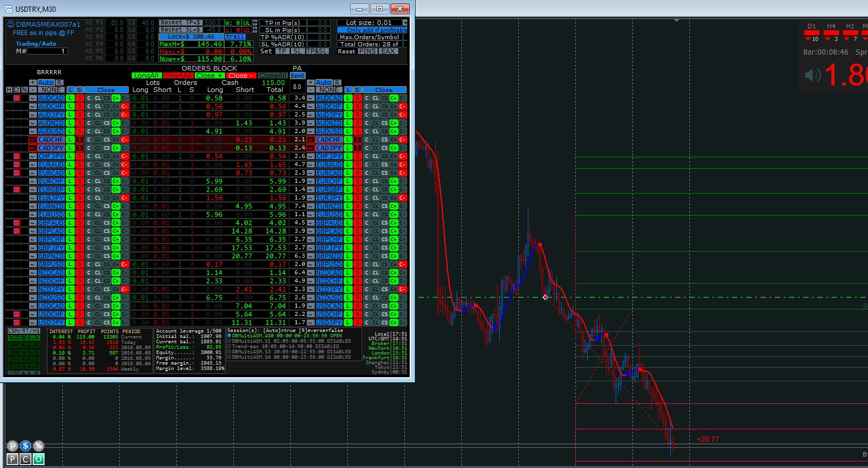Click the white crosshair marker on chart
Image resolution: width=868 pixels, height=468 pixels.
point(545,297)
